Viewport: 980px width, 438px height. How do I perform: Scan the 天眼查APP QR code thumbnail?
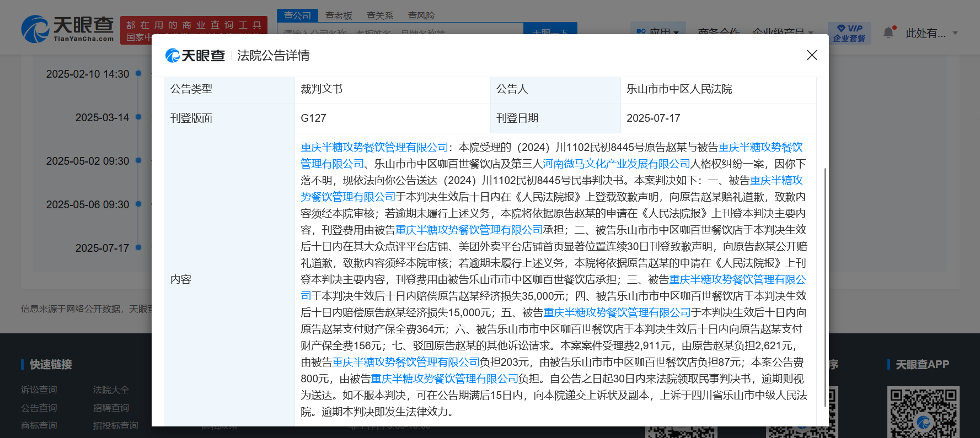coord(923,412)
